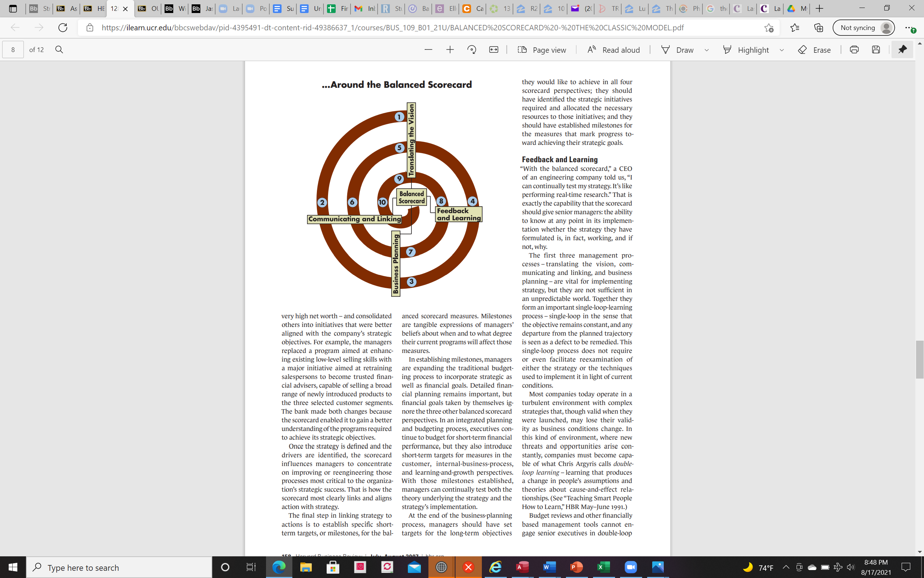
Task: Close the current PDF tab
Action: [125, 9]
